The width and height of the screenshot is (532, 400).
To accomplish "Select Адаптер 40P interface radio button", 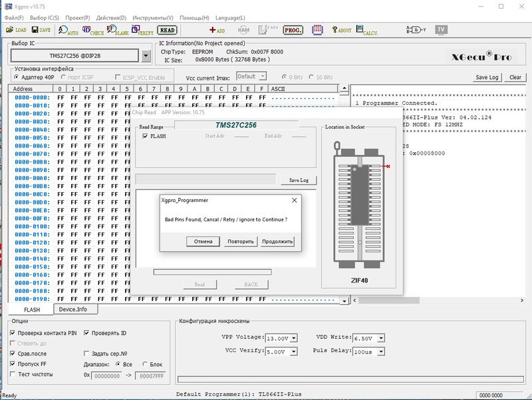I will 16,77.
